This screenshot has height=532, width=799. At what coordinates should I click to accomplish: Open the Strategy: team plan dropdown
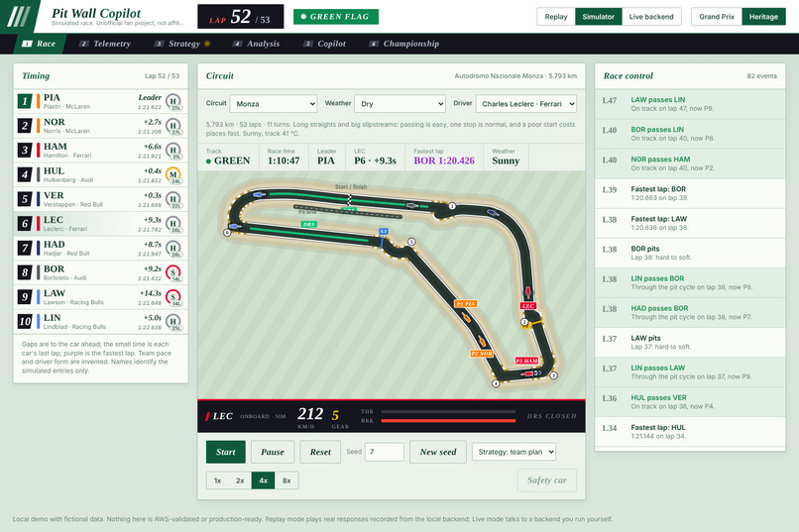[514, 452]
